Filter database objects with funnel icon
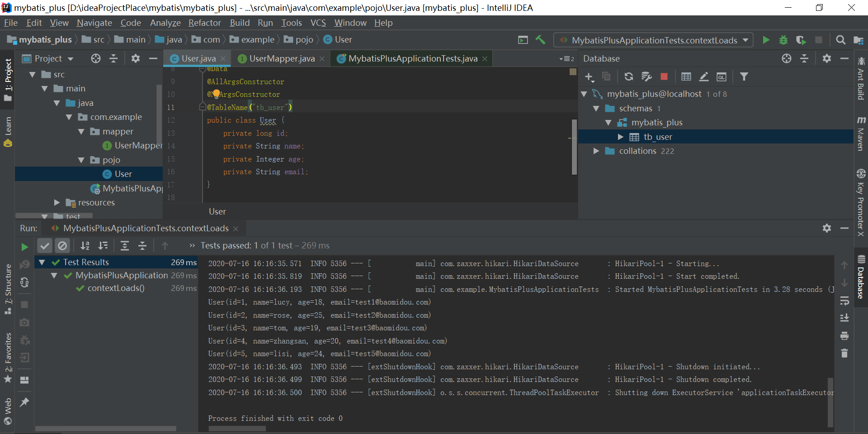The height and width of the screenshot is (434, 868). [x=744, y=76]
